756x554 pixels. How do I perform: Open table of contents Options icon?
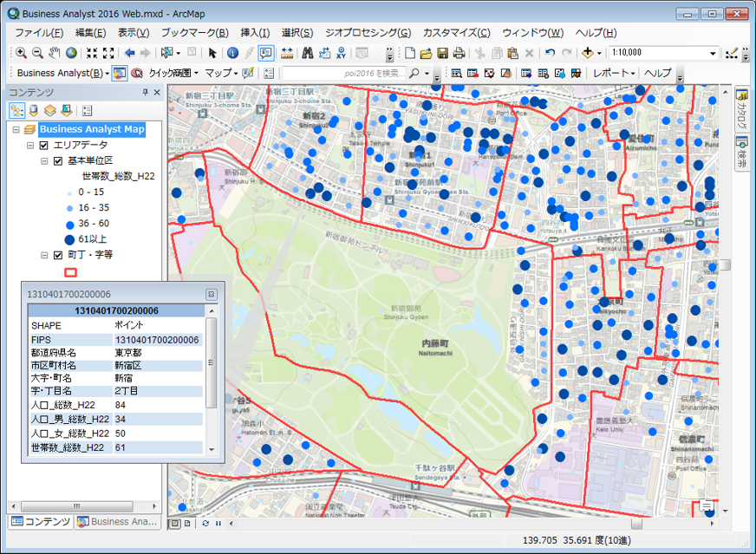[87, 111]
